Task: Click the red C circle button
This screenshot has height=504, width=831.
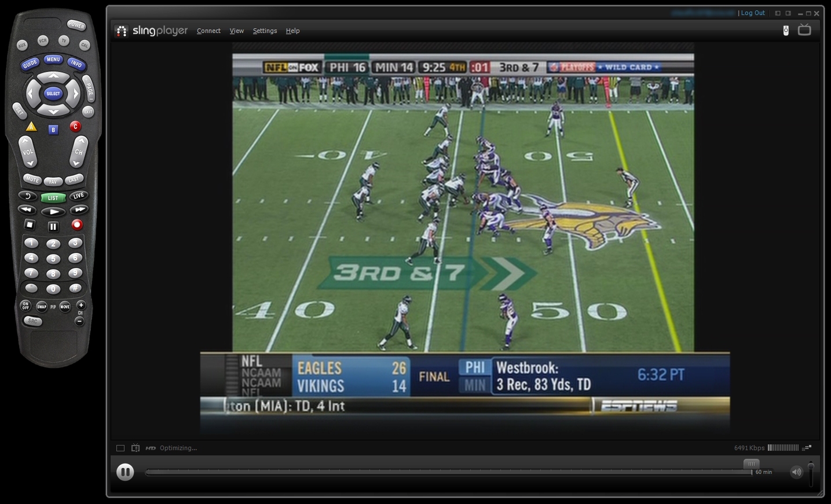Action: (75, 126)
